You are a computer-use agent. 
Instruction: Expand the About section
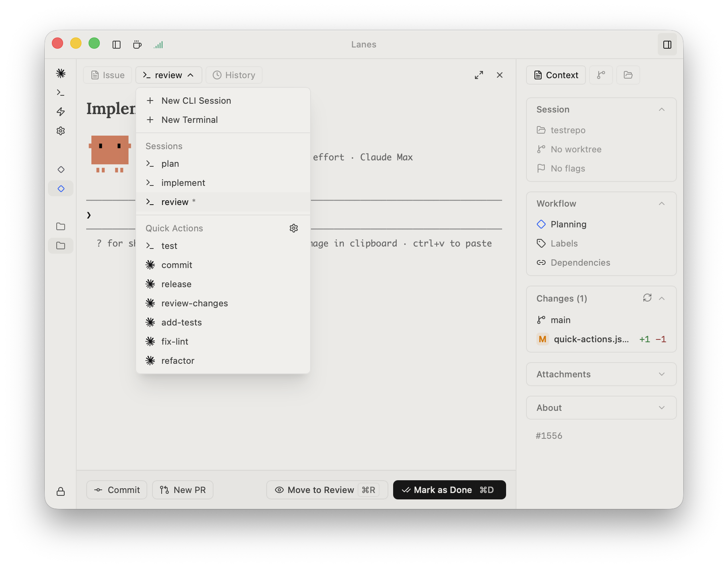[x=601, y=408]
